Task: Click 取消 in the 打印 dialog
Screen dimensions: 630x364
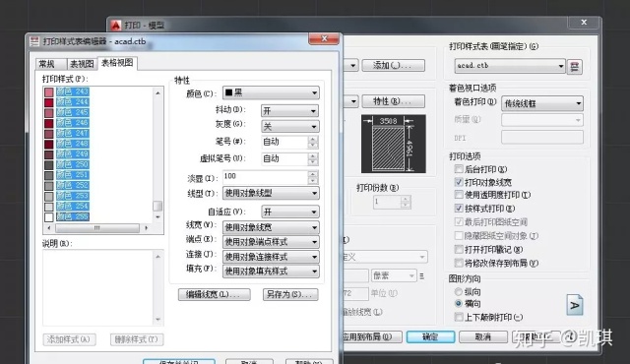Action: pyautogui.click(x=483, y=336)
